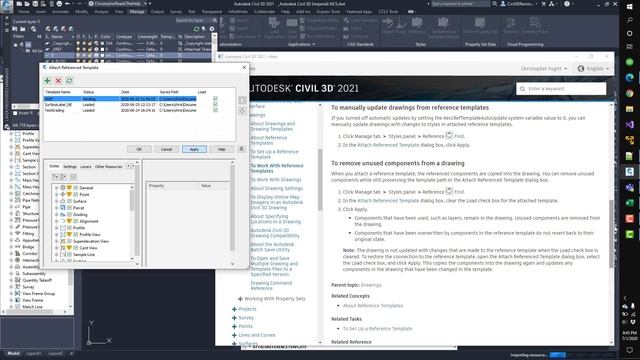640x360 pixels.
Task: Click the help keyword search field
Action: (x=561, y=89)
